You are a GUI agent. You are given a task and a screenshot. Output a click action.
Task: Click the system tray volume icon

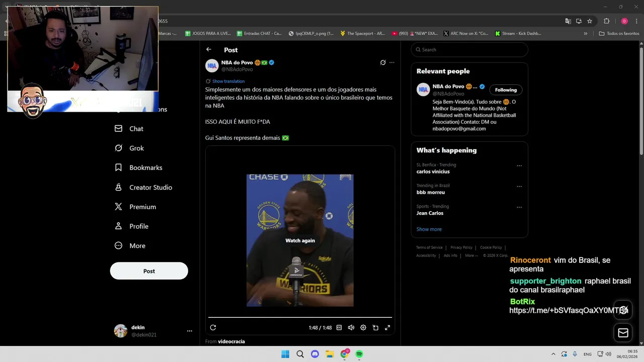pos(609,354)
